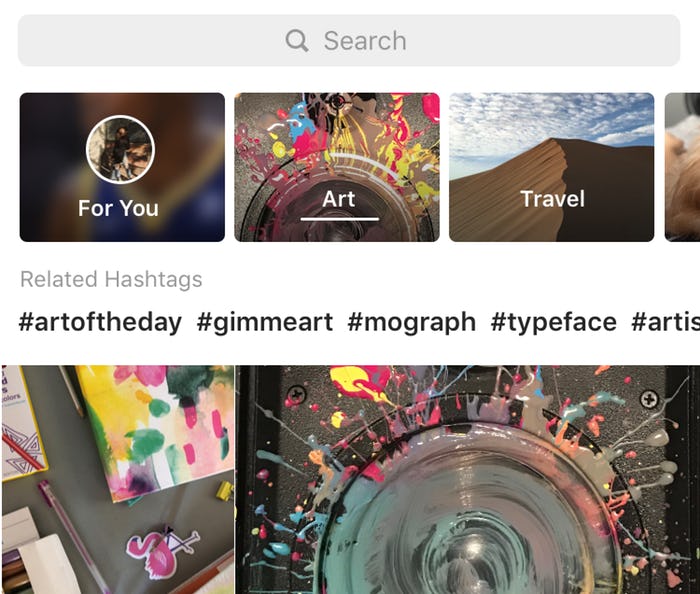700x594 pixels.
Task: Click the Search placeholder text
Action: [365, 41]
